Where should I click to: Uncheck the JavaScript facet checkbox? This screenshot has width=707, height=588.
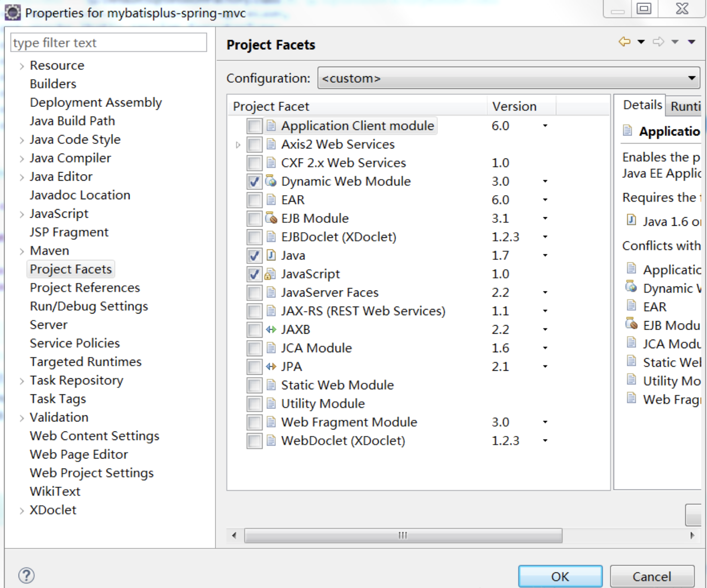(x=255, y=274)
